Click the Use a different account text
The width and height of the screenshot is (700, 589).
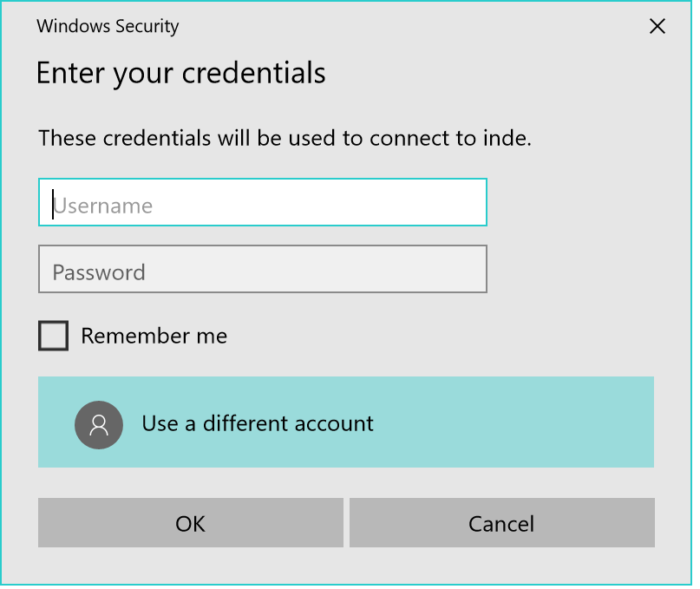point(258,423)
